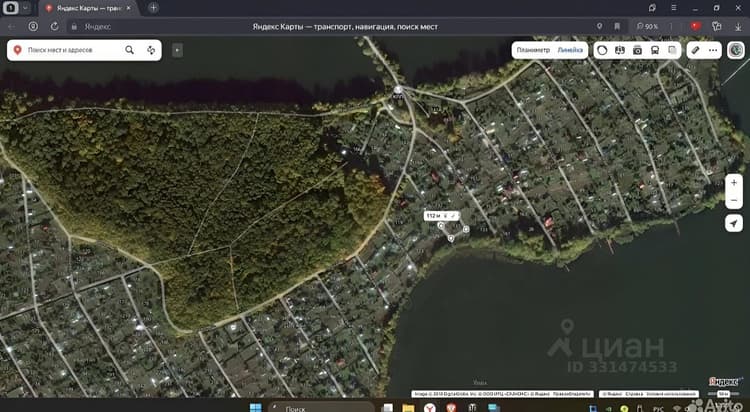The width and height of the screenshot is (750, 412).
Task: Select the Линейка mode tab
Action: (x=570, y=50)
